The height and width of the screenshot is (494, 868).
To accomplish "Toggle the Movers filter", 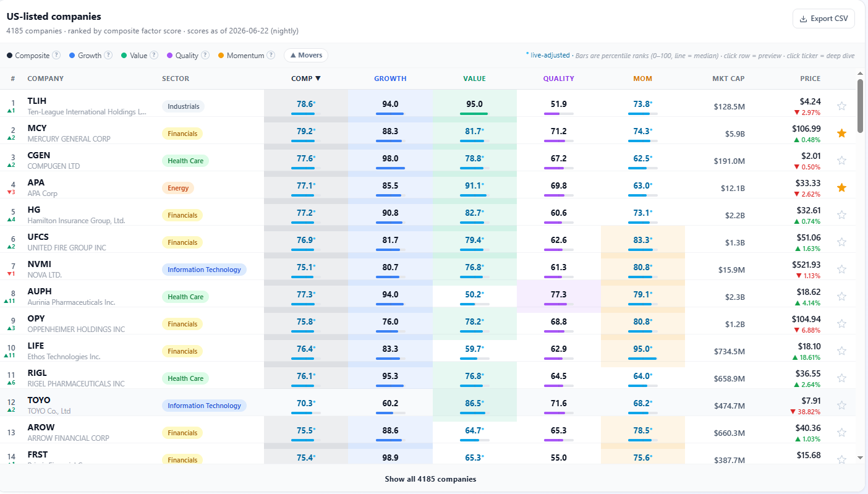I will coord(306,55).
